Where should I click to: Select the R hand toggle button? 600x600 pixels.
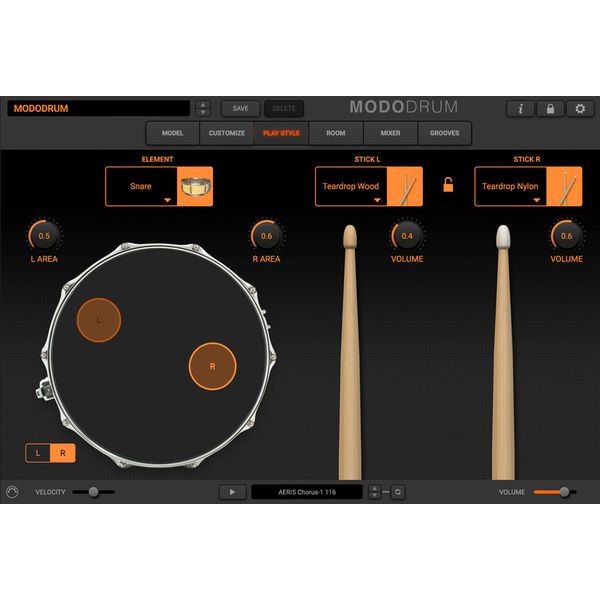(x=62, y=453)
